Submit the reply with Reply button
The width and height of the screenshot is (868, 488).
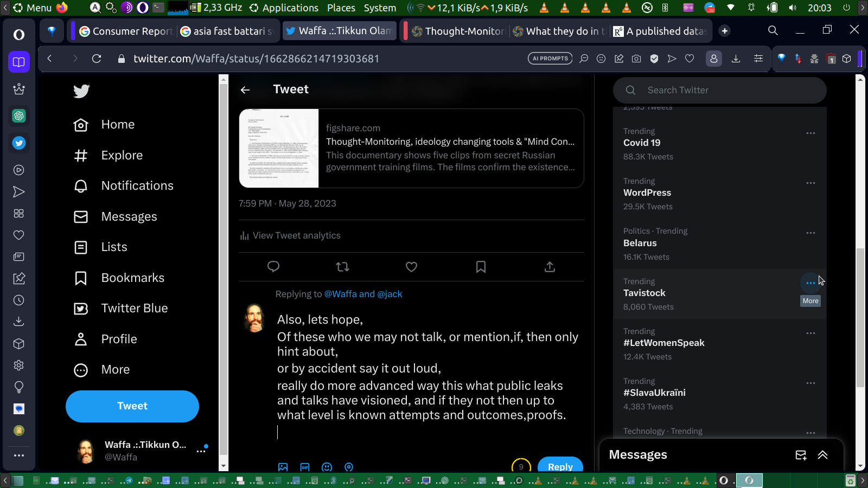[x=560, y=466]
